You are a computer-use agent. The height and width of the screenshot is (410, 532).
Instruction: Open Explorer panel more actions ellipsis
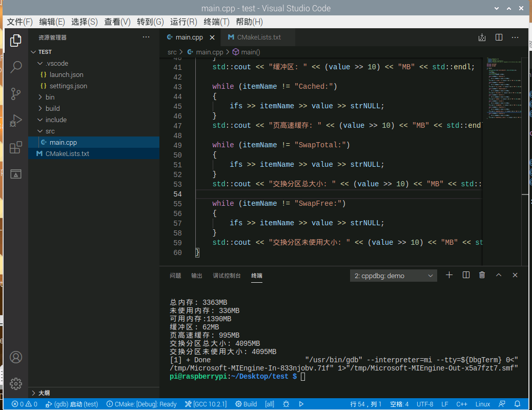(x=146, y=37)
